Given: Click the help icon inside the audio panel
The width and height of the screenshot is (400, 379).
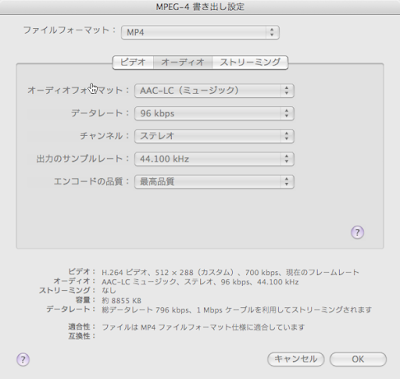Looking at the screenshot, I should pos(357,232).
